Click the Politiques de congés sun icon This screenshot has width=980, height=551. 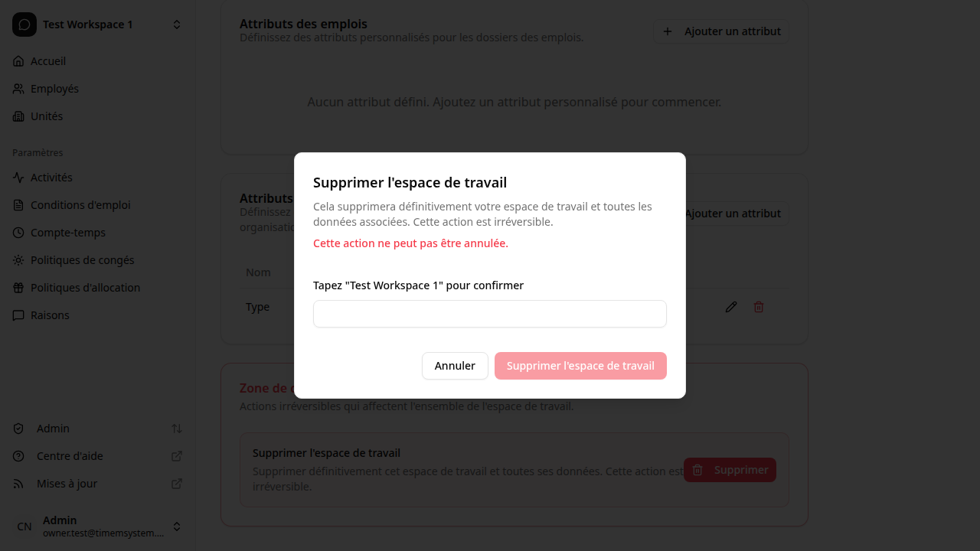[18, 260]
